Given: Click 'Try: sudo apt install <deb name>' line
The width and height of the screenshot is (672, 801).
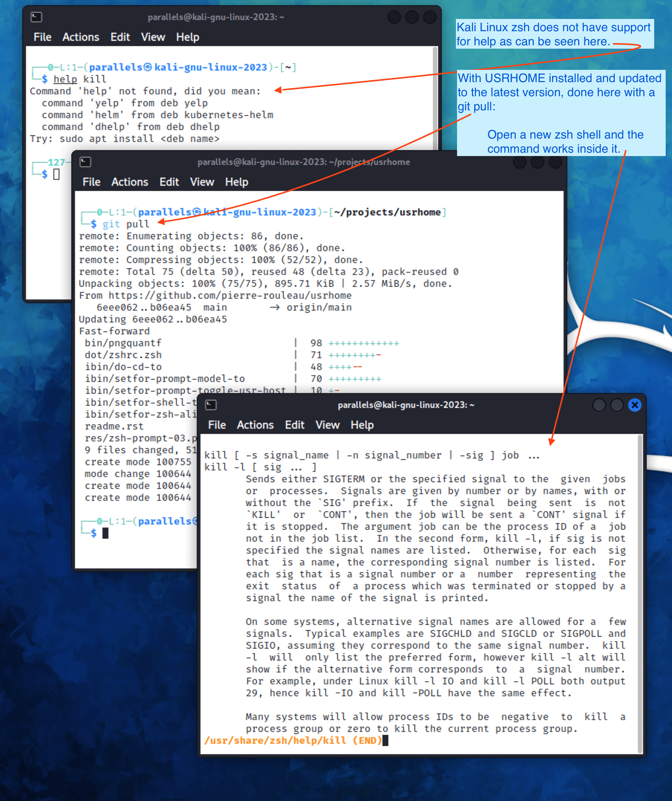Looking at the screenshot, I should coord(125,139).
